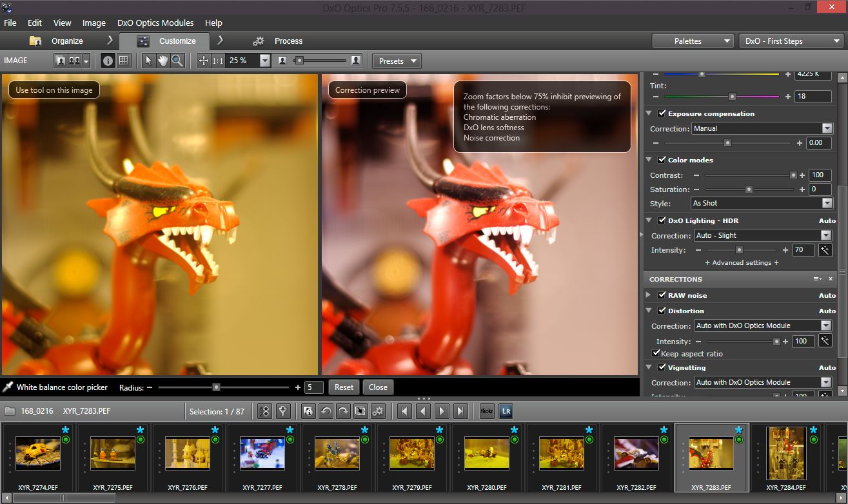Image resolution: width=848 pixels, height=504 pixels.
Task: Click the flickr export icon
Action: [x=487, y=411]
